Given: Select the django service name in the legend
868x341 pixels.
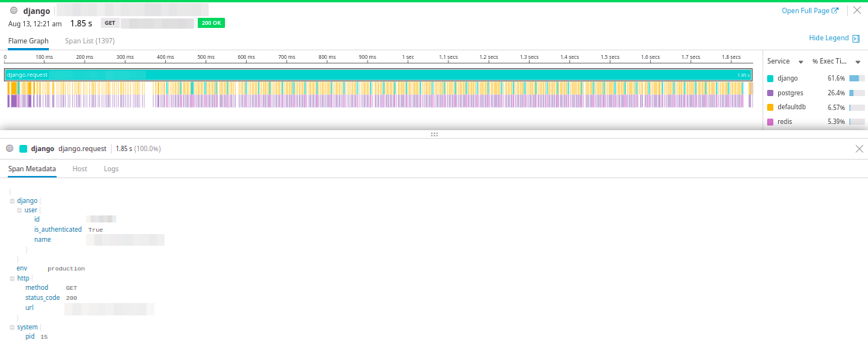Looking at the screenshot, I should pos(788,78).
